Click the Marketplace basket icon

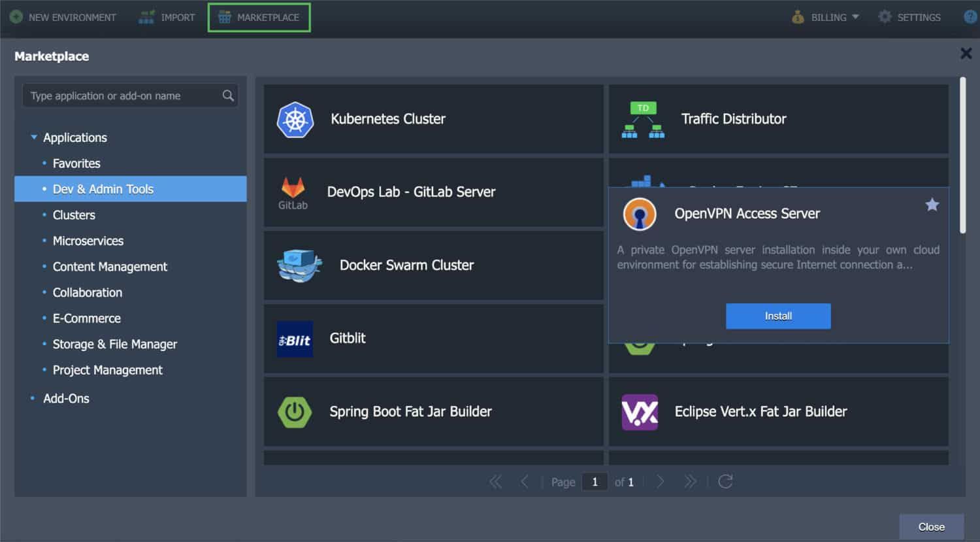224,17
